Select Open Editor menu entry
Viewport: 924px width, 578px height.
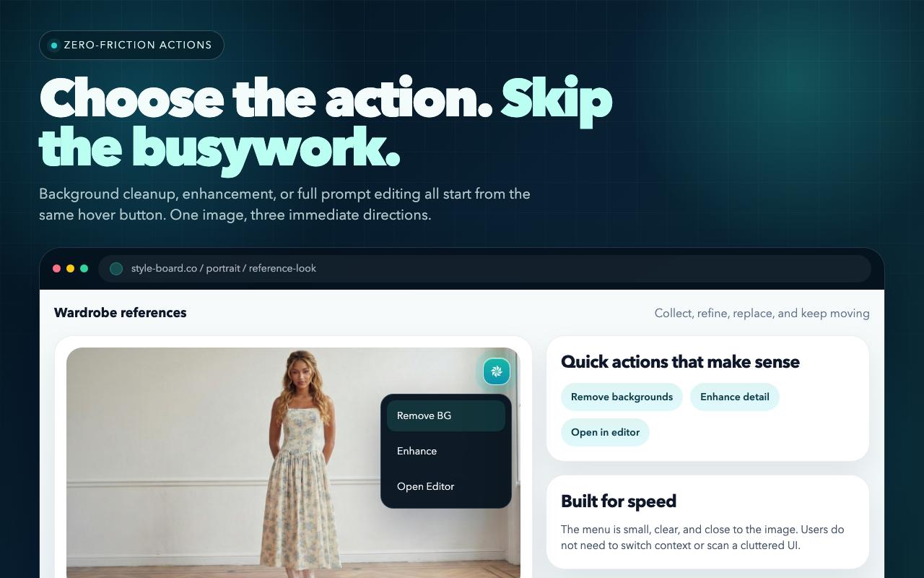click(x=446, y=486)
